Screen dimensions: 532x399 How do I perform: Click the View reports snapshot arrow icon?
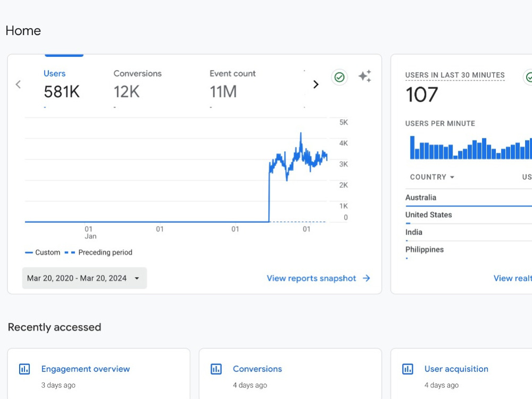tap(367, 278)
